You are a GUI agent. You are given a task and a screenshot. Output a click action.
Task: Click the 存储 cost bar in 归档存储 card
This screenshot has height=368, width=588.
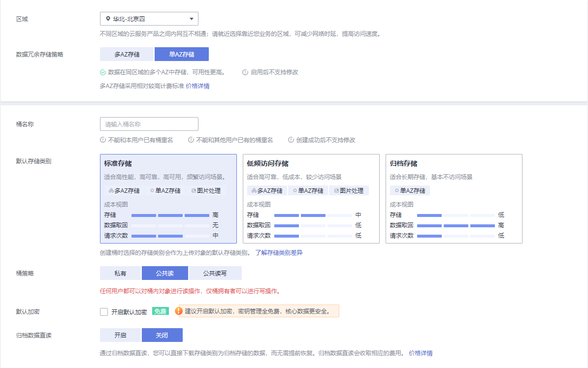456,215
